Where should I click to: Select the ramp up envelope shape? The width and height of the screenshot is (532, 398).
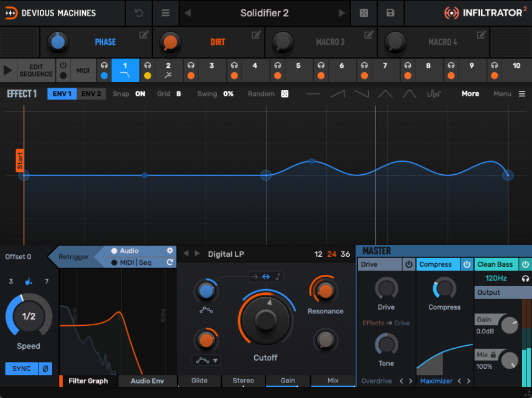[337, 94]
